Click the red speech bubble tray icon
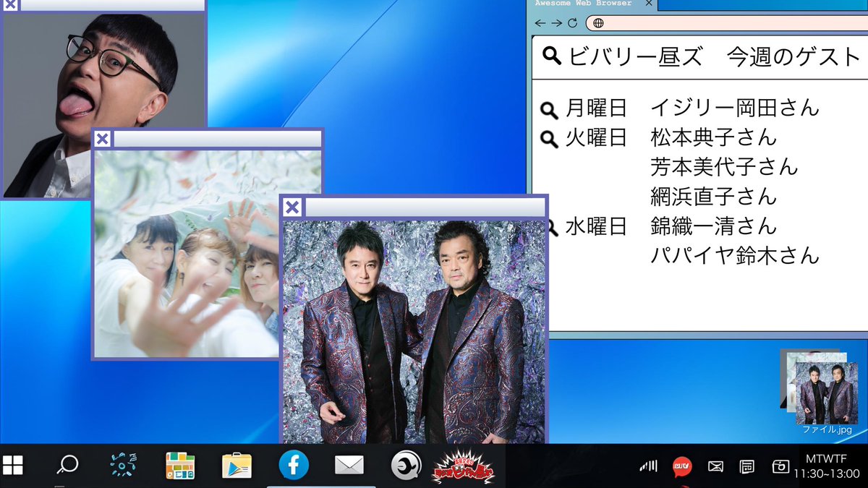The width and height of the screenshot is (868, 488). click(681, 466)
